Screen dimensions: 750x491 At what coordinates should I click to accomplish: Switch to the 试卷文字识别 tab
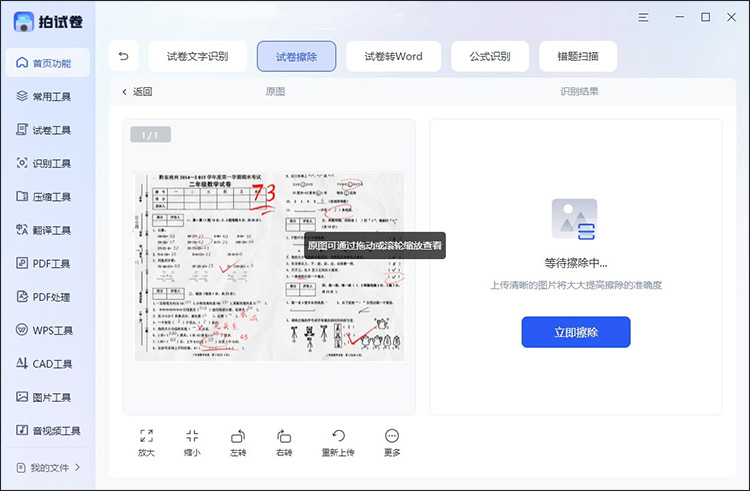[x=198, y=56]
